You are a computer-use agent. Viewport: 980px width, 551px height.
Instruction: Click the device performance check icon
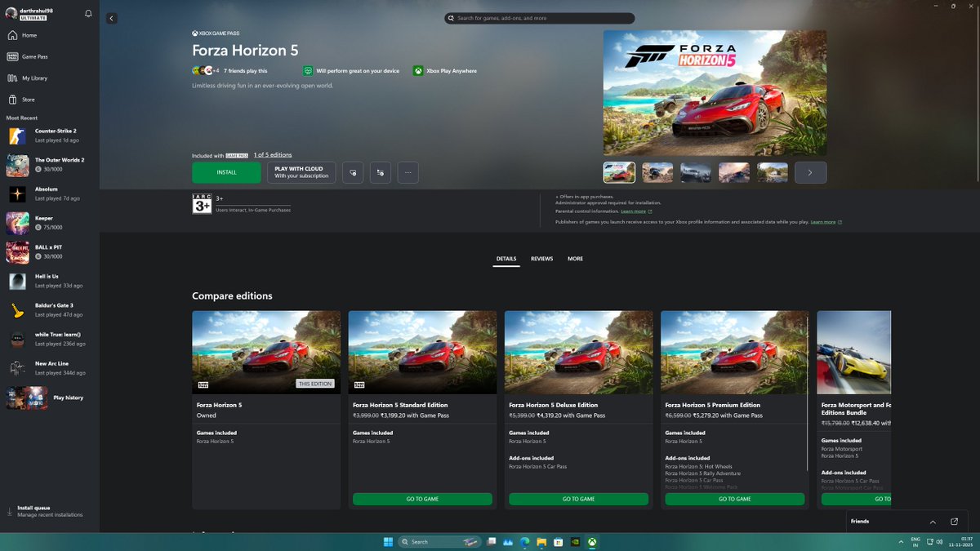(308, 71)
